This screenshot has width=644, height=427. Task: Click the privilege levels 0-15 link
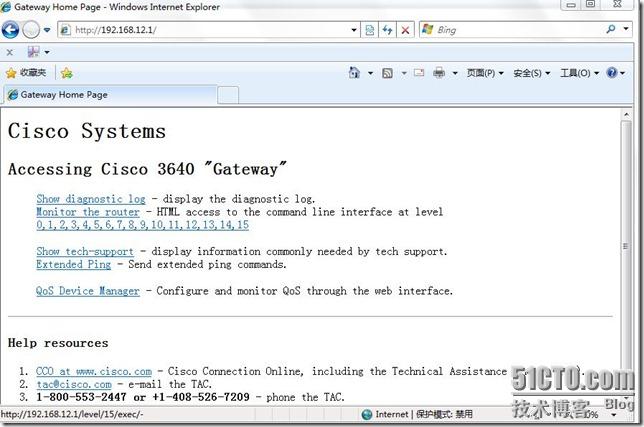tap(143, 225)
